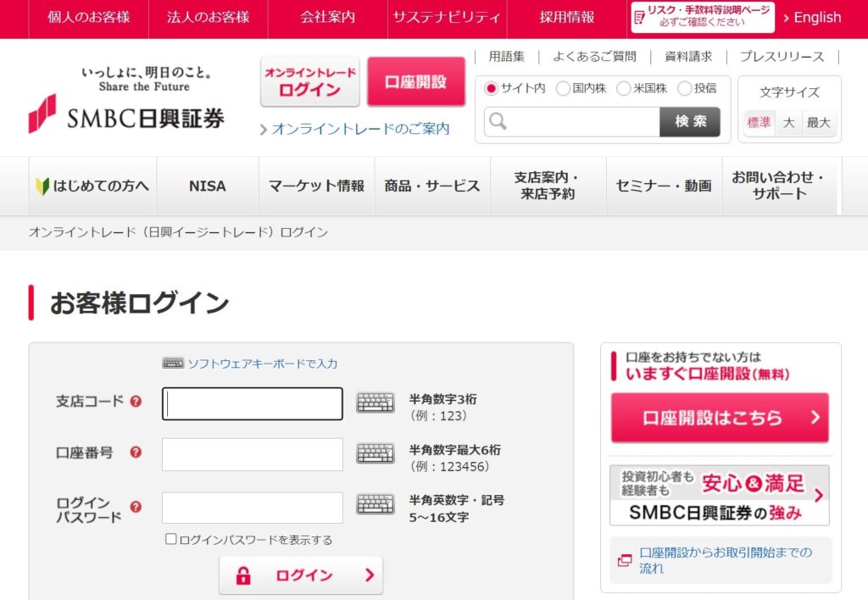Open software keyboard for ログインパスワード field

click(376, 504)
